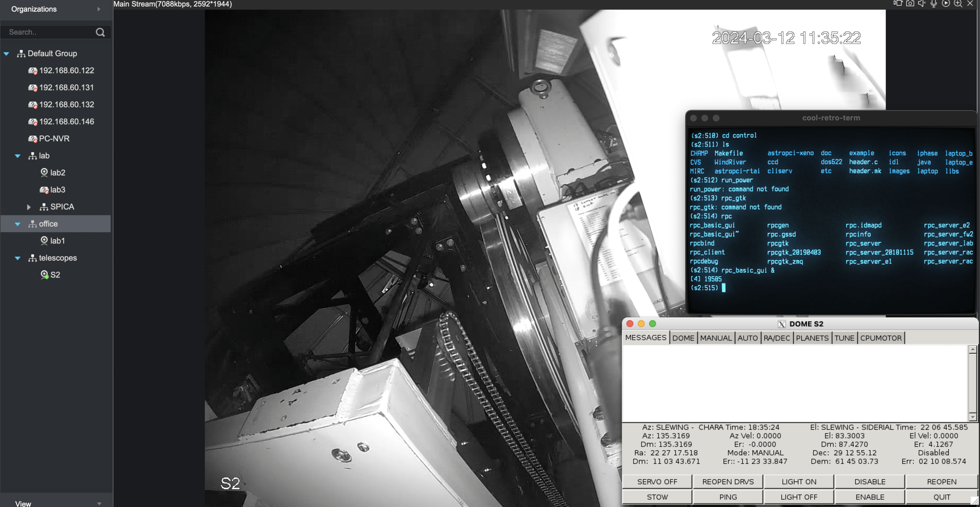Viewport: 980px width, 507px height.
Task: Start local video recording of the stream
Action: click(x=898, y=4)
